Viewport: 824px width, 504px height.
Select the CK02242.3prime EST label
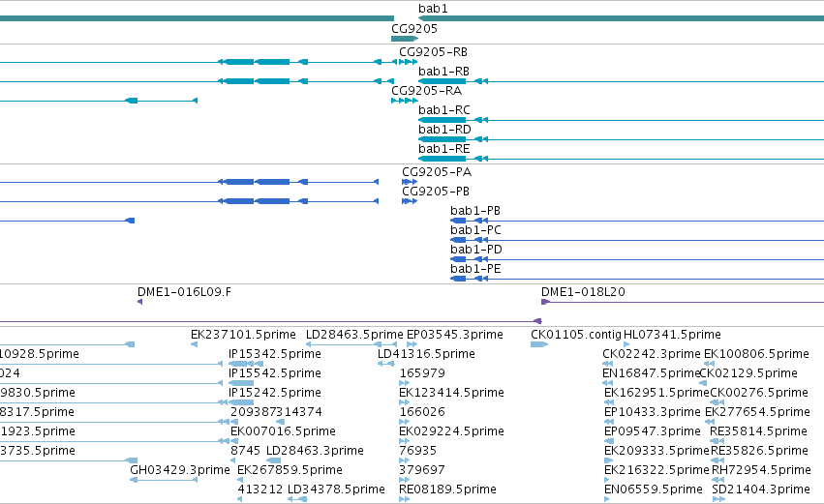click(x=651, y=354)
